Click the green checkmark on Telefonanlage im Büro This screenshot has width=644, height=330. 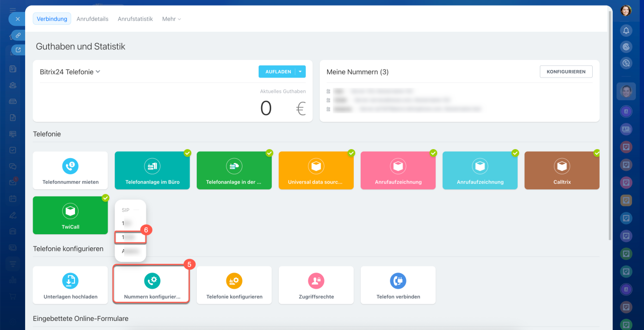coord(187,153)
